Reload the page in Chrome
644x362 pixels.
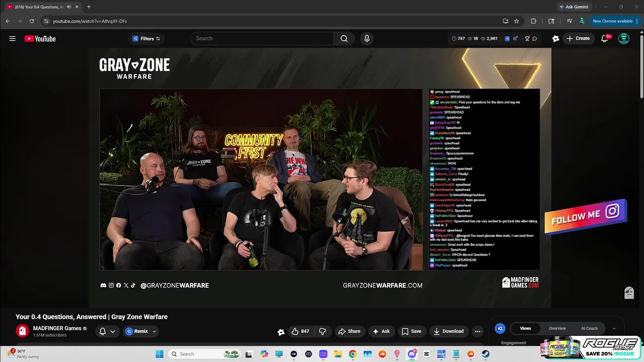coord(32,21)
